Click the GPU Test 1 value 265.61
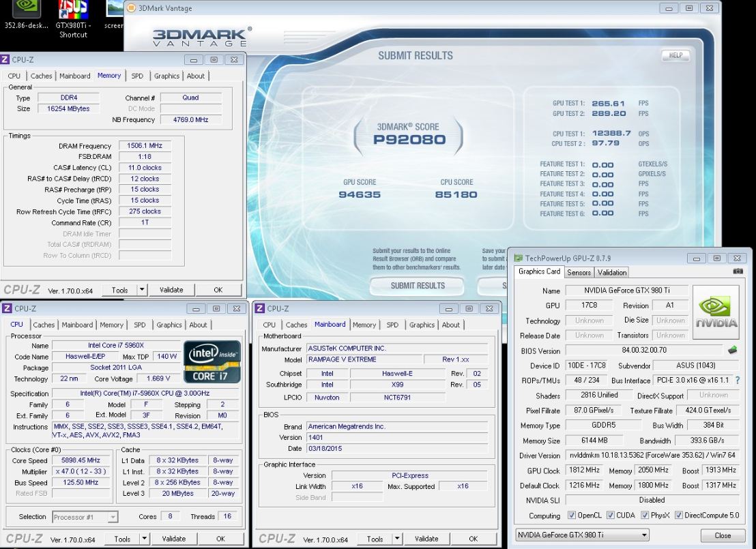756x549 pixels. (608, 104)
